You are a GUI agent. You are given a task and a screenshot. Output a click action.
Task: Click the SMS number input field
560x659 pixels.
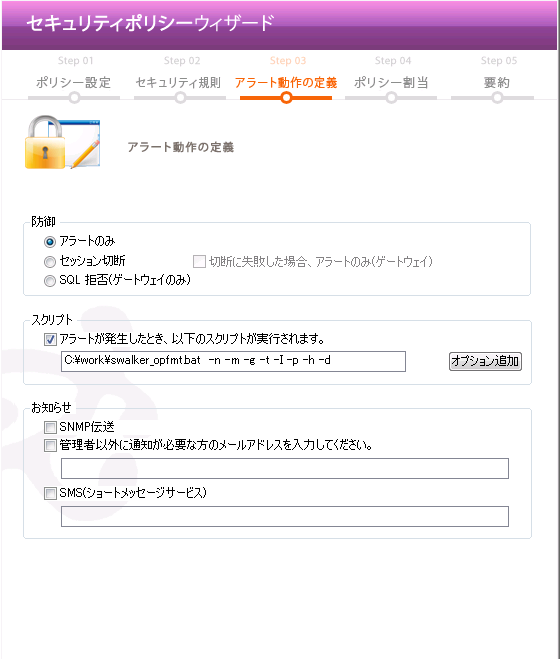tap(285, 517)
